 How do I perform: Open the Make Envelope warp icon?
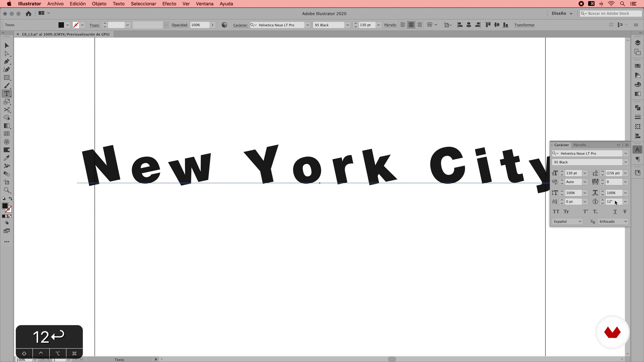tap(430, 25)
